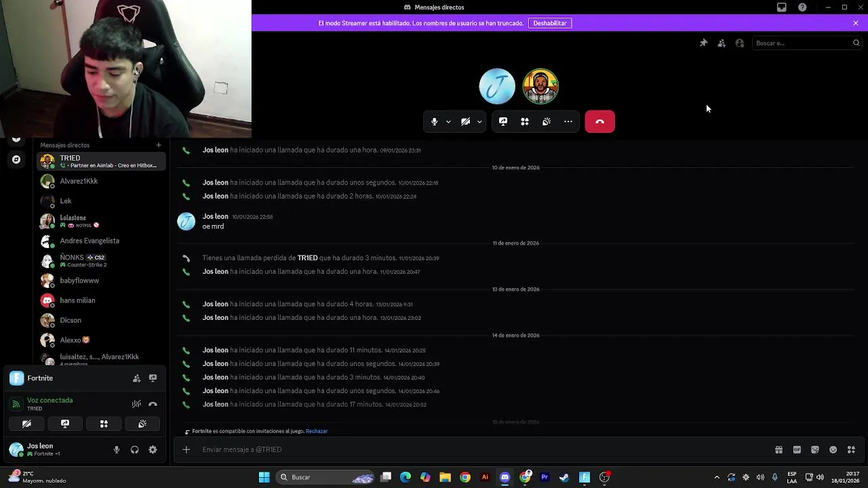Open the Lalastone conversation
Screen dimensions: 868x488
(x=102, y=221)
